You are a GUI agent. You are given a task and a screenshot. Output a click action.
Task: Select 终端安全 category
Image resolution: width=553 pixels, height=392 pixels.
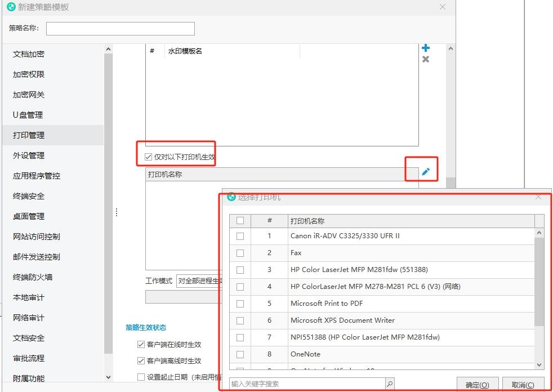click(29, 196)
